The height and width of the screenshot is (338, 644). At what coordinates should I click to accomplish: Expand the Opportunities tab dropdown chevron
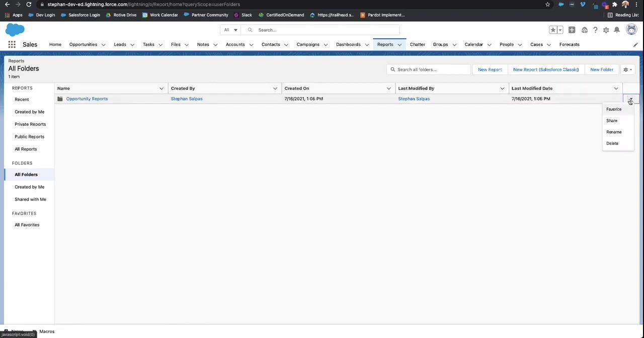104,45
